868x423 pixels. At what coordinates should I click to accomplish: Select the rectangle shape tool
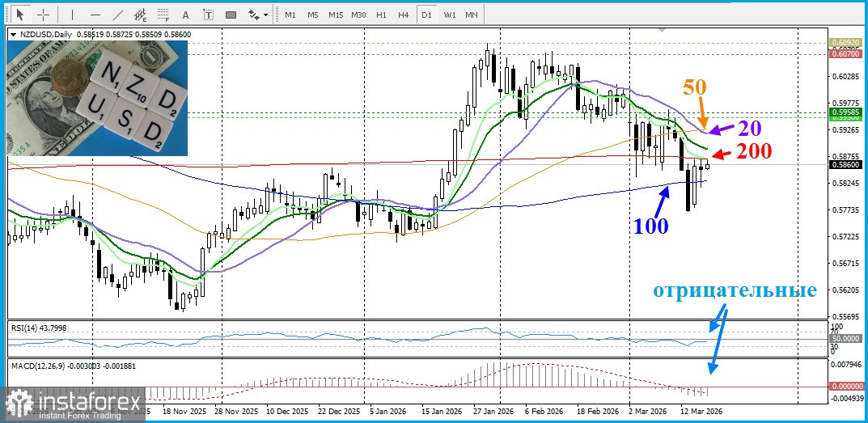231,15
